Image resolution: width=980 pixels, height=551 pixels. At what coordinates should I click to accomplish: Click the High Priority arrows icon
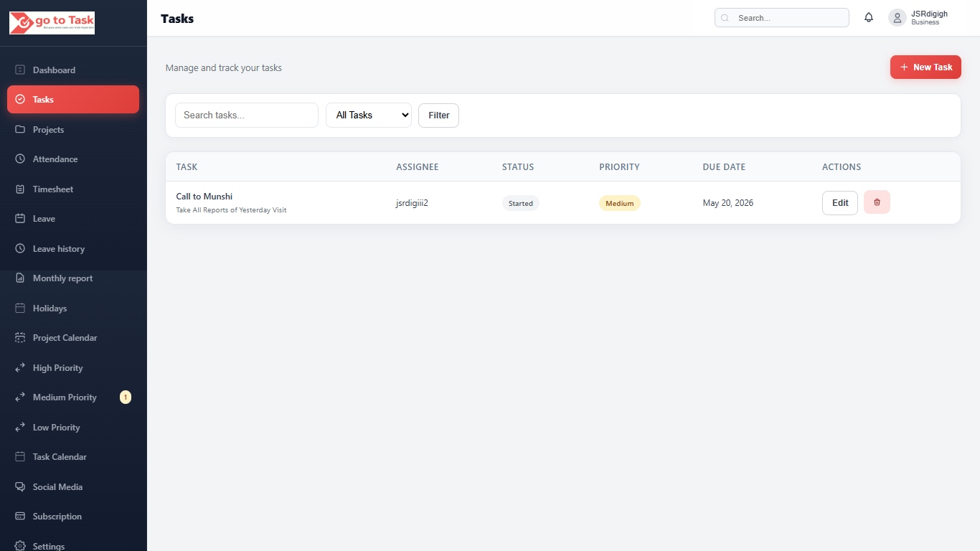click(x=20, y=367)
